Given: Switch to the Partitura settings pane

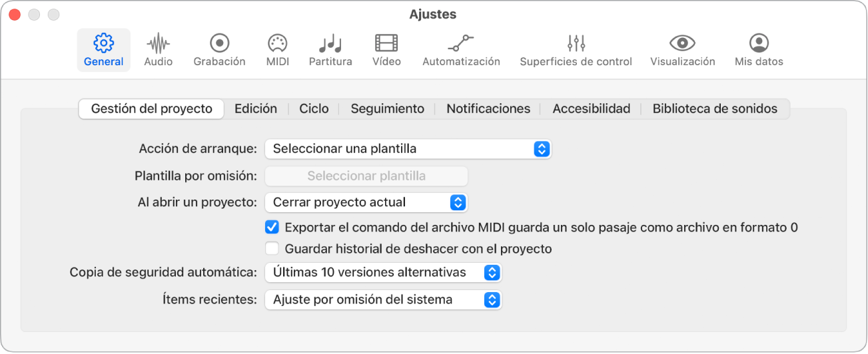Looking at the screenshot, I should tap(330, 50).
